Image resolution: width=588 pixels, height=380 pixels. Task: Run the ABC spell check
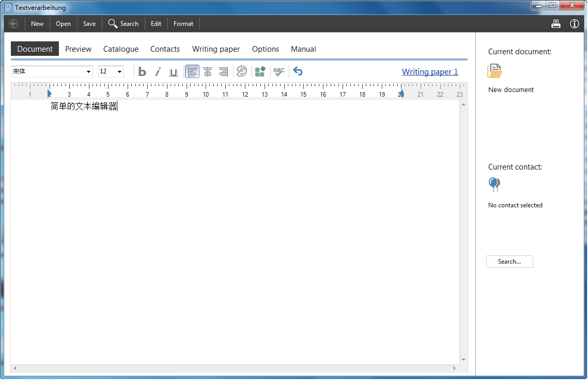click(x=279, y=71)
